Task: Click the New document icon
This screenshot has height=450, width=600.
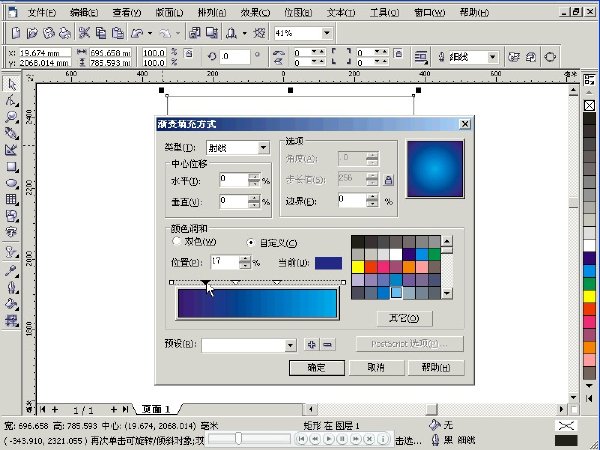Action: click(16, 33)
